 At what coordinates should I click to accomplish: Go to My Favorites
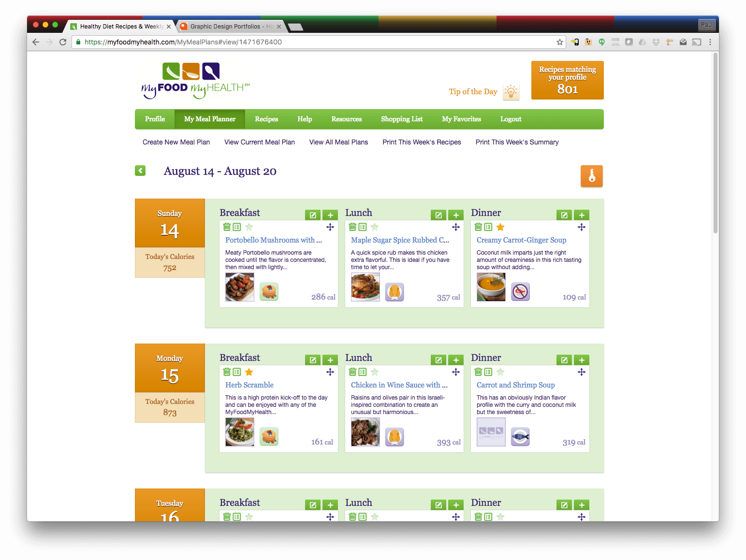point(461,119)
